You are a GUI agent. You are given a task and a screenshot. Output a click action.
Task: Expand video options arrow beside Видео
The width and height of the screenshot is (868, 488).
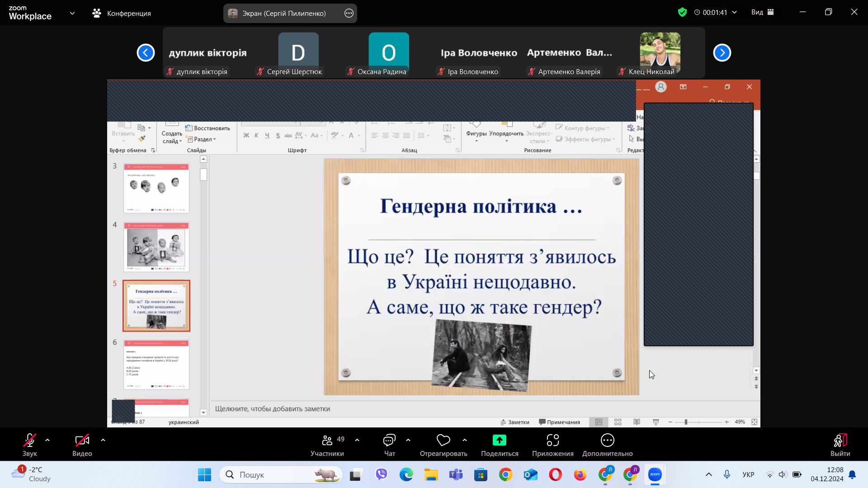point(103,440)
